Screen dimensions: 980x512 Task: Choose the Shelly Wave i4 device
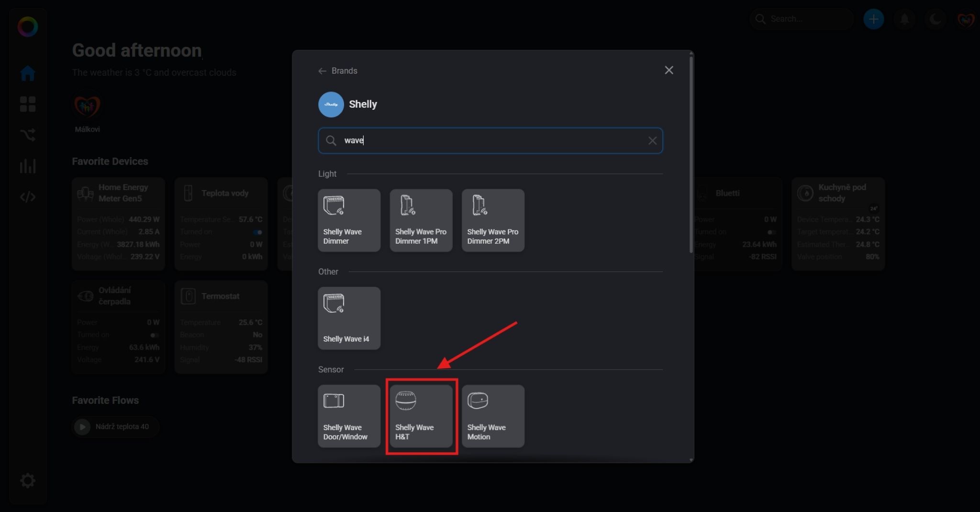[349, 318]
